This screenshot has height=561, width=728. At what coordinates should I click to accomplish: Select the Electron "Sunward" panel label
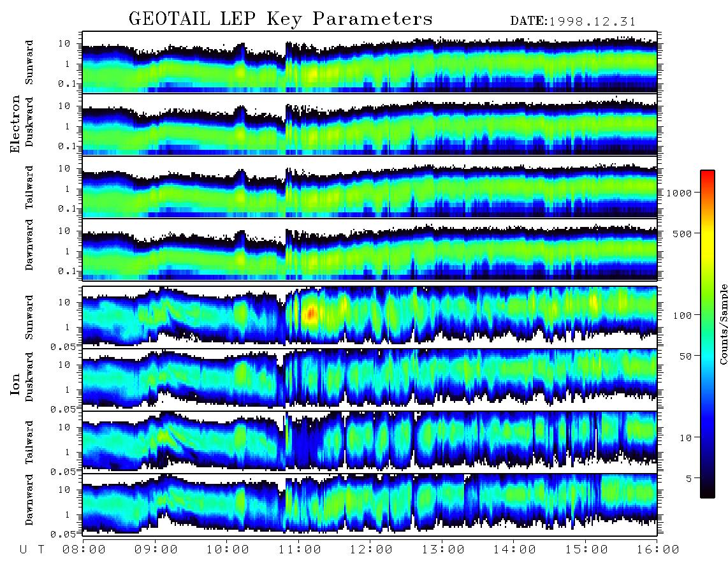(x=29, y=62)
